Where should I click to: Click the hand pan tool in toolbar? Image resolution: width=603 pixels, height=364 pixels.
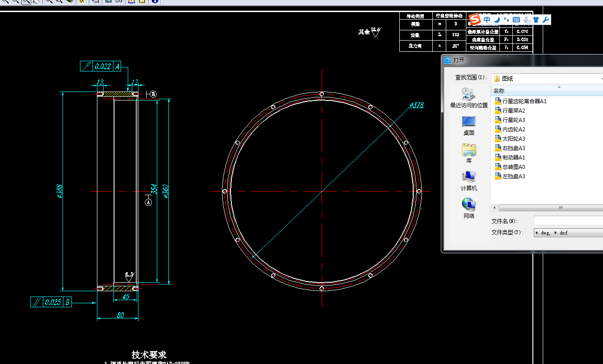tap(37, 1)
